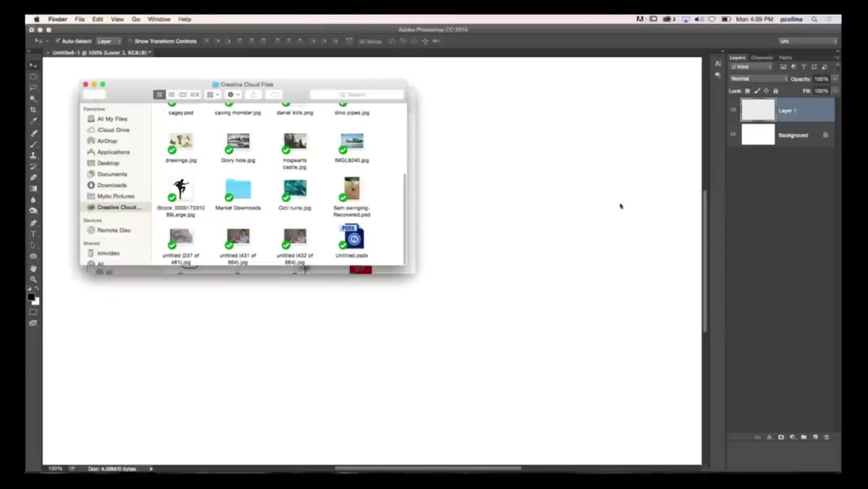868x489 pixels.
Task: Open Auto-Select Layer dropdown
Action: (109, 41)
